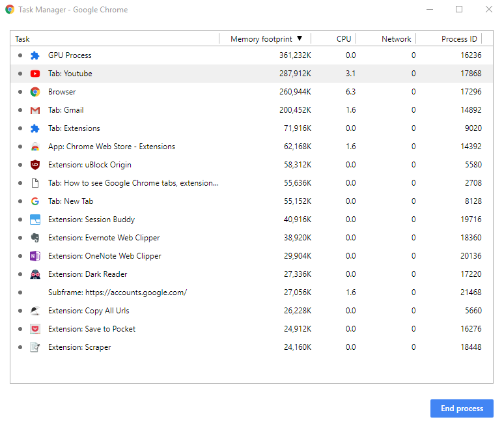Select Extension: uBlock Origin task name
The image size is (504, 428).
90,165
